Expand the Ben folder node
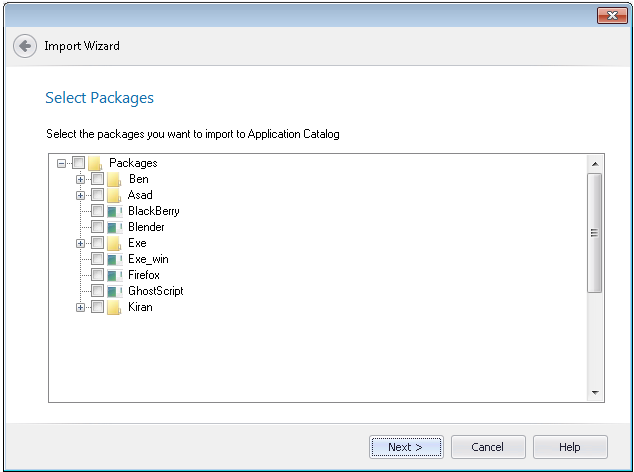Screen dimensions: 634x472 click(80, 179)
